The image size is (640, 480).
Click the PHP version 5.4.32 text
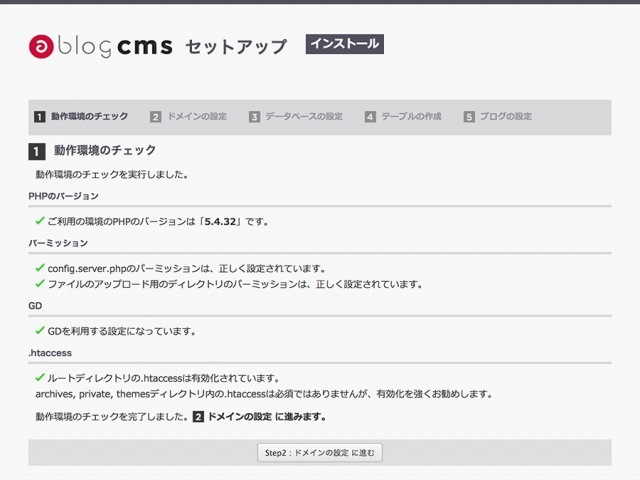218,221
